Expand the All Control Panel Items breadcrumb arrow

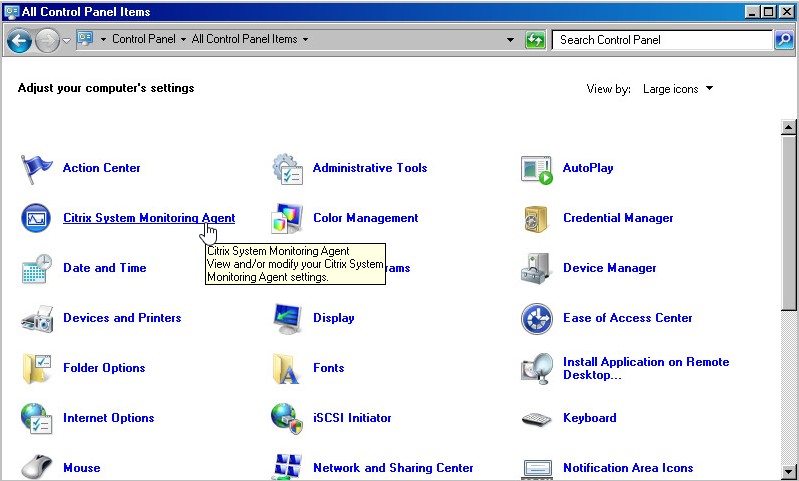tap(305, 40)
